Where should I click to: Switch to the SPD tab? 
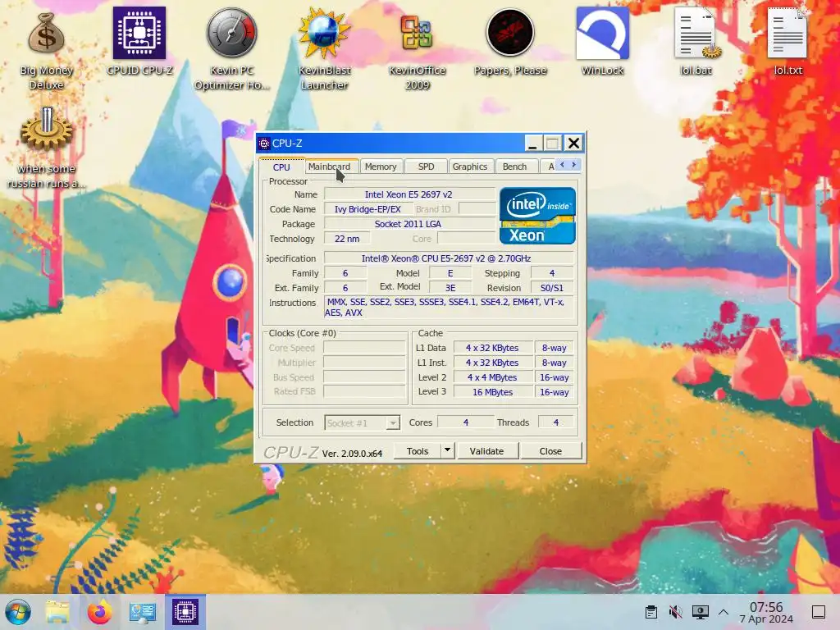pyautogui.click(x=426, y=167)
